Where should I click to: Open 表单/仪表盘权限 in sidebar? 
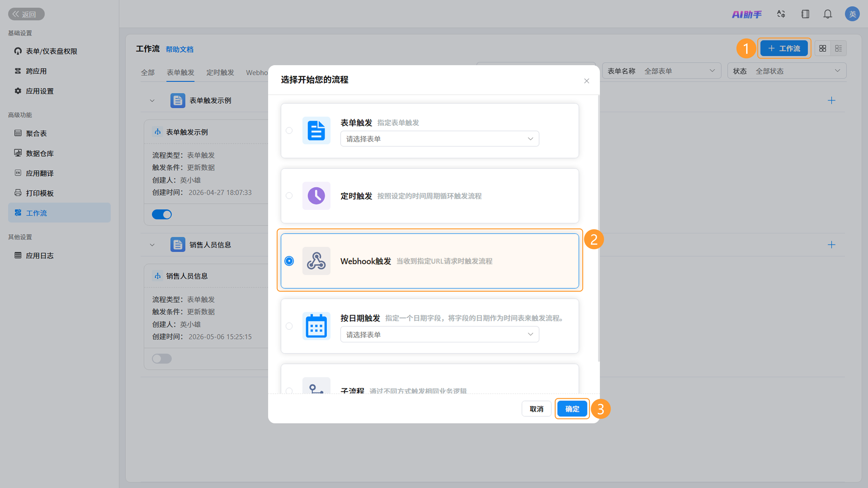[59, 51]
